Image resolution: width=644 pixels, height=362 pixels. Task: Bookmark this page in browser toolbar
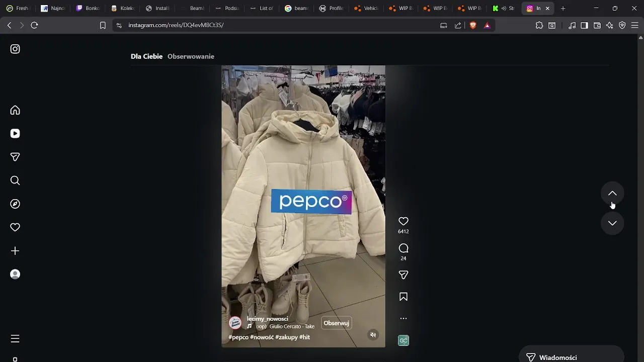click(103, 25)
